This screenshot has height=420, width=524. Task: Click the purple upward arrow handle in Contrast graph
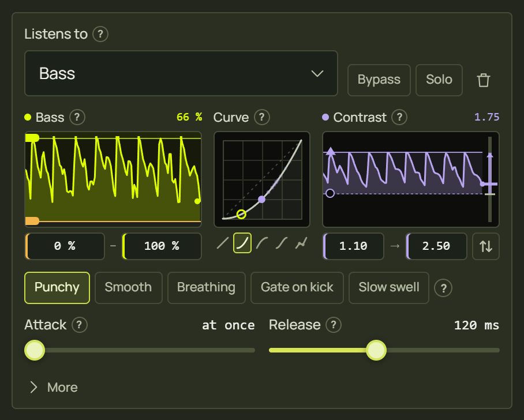331,151
